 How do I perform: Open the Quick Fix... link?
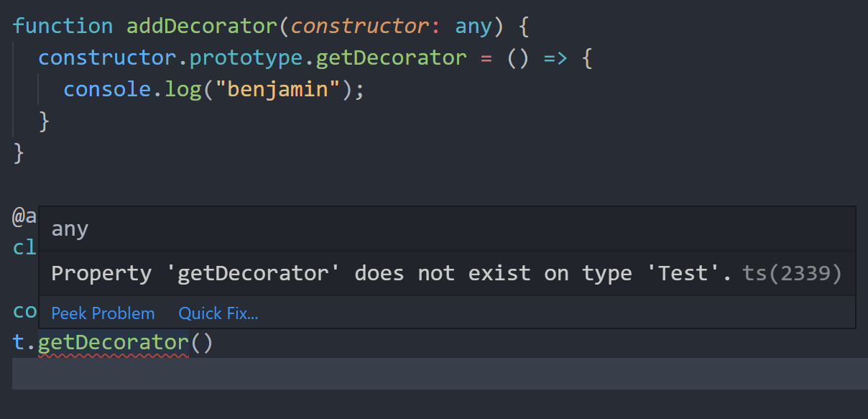(218, 313)
